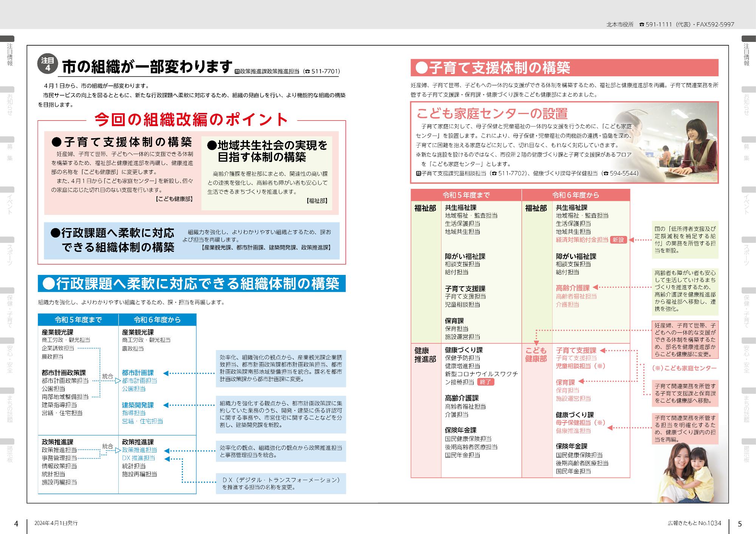Click the (※)こども家庭センター footnote
Screen dimensions: 756x534
click(684, 368)
